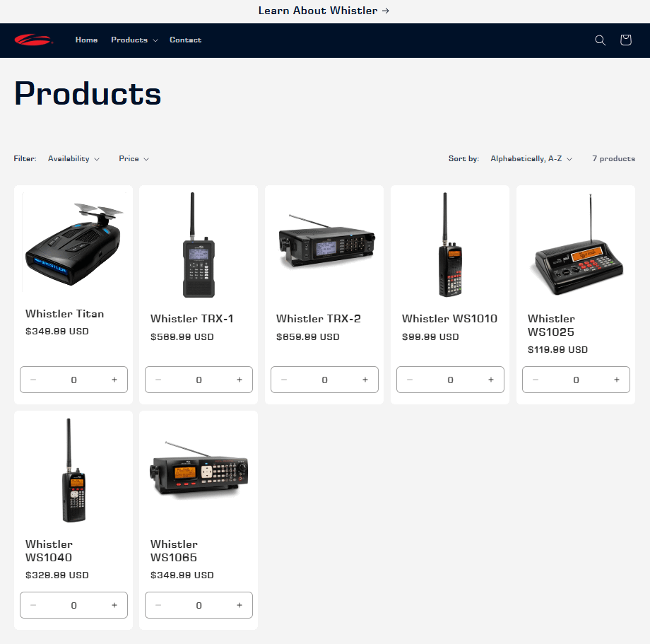Viewport: 650px width, 644px height.
Task: Expand the Availability filter
Action: click(73, 158)
